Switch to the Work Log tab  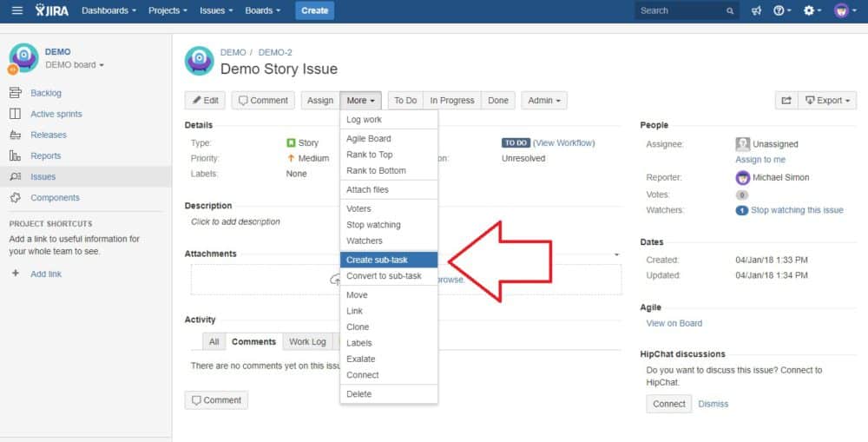point(307,342)
